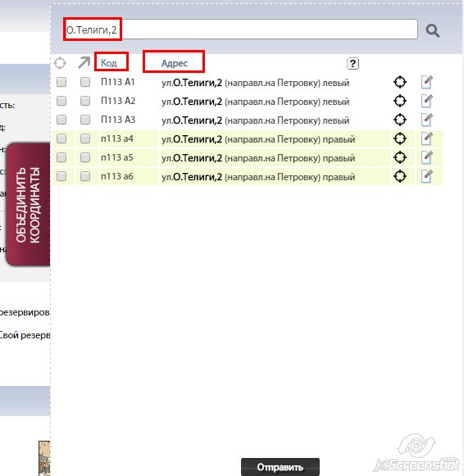Image resolution: width=464 pixels, height=476 pixels.
Task: Tick second checkbox for П113 А2
Action: (x=85, y=101)
